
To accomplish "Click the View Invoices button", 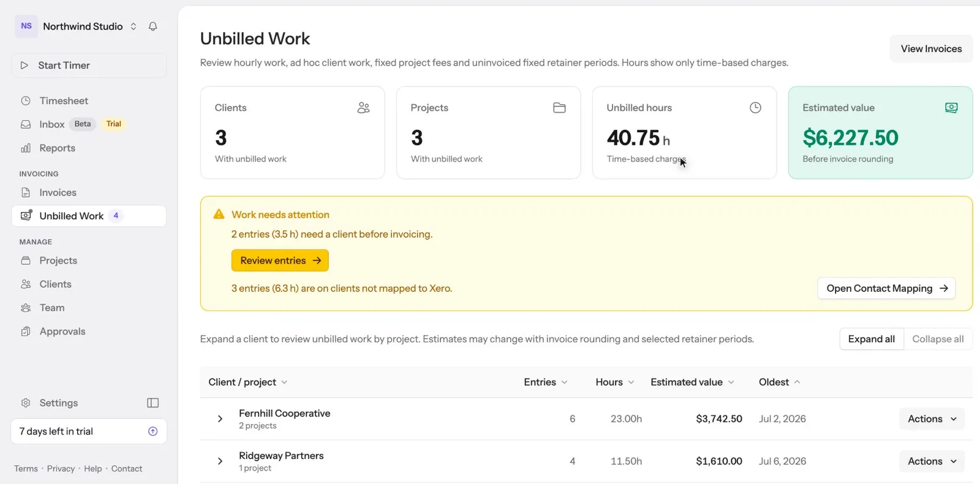I will (x=931, y=49).
